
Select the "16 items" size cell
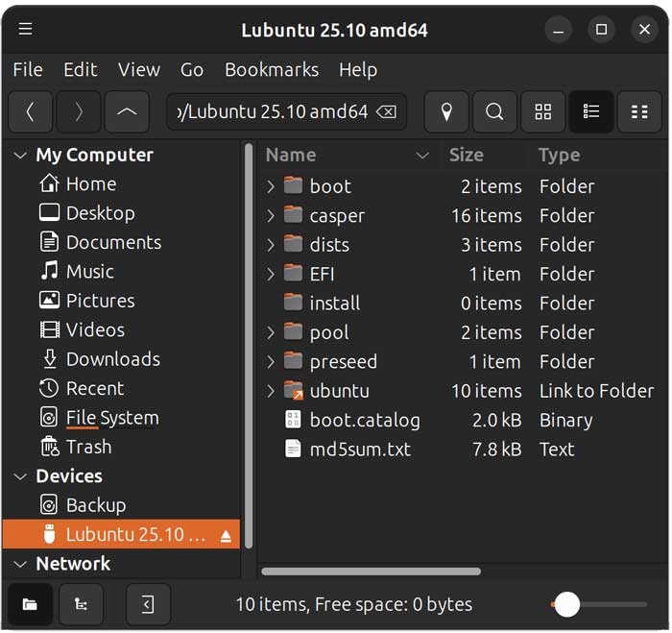(x=487, y=216)
